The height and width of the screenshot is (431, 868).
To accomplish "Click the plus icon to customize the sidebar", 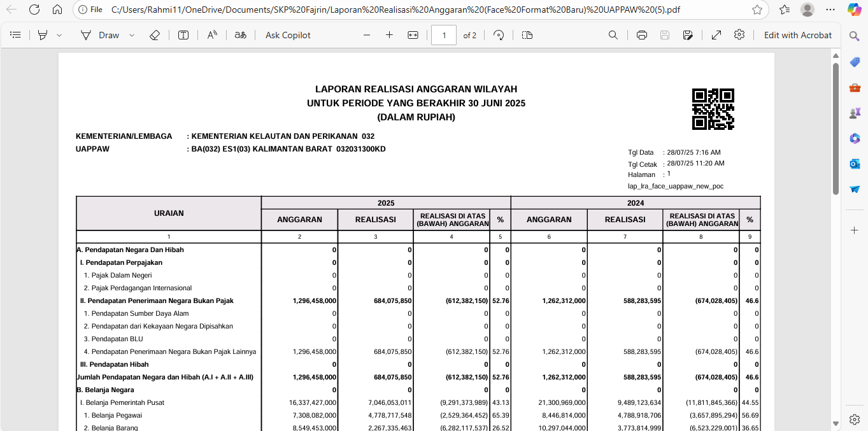I will (855, 230).
